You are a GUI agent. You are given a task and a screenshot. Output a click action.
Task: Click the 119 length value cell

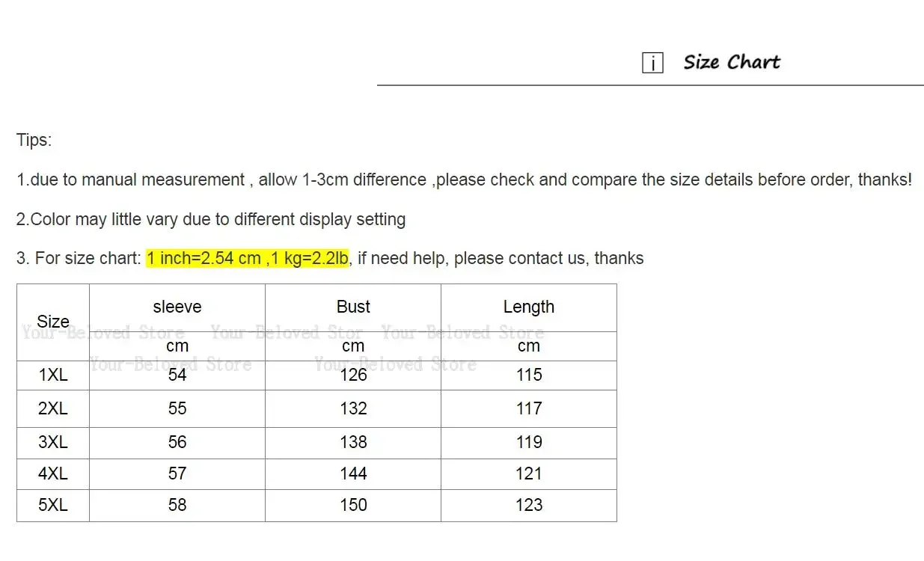529,442
